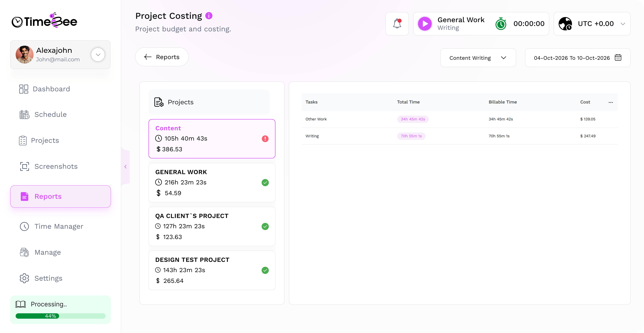Select the DESIGN TEST PROJECT card

click(212, 270)
